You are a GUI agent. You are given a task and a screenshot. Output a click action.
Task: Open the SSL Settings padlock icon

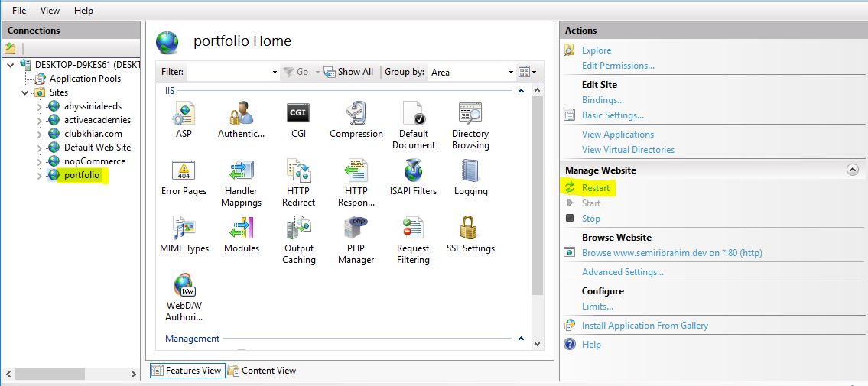[469, 228]
